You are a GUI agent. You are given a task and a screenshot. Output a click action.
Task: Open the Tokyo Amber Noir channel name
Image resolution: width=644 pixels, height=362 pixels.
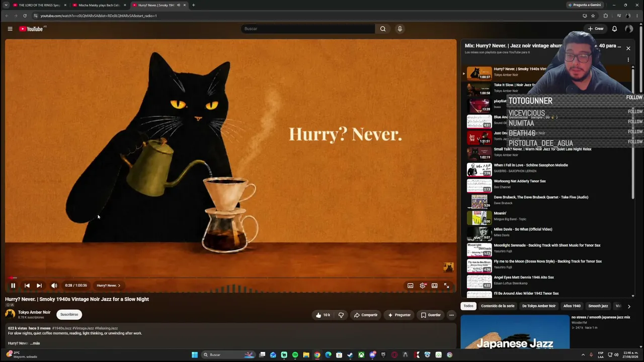tap(34, 312)
